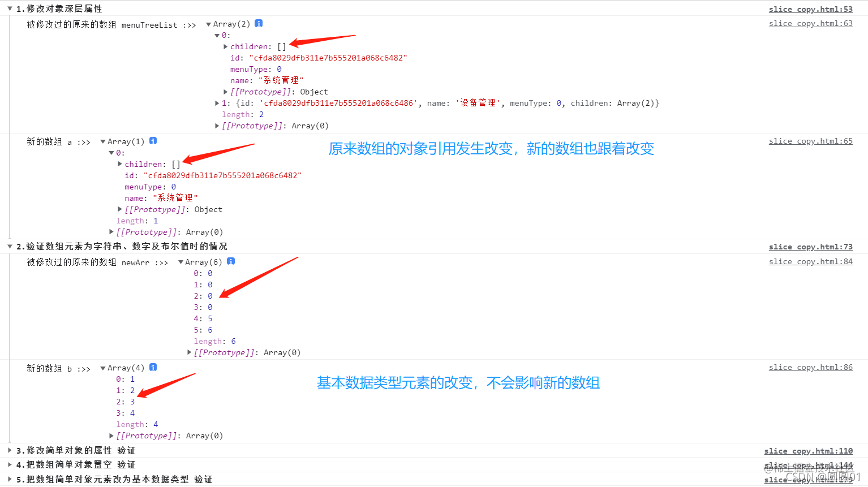Collapse the Array(2) value of menuTreeList

pyautogui.click(x=209, y=23)
